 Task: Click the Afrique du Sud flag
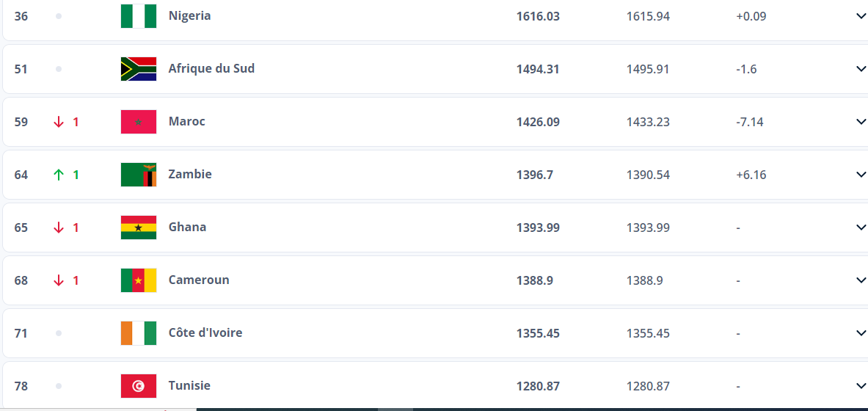[139, 69]
